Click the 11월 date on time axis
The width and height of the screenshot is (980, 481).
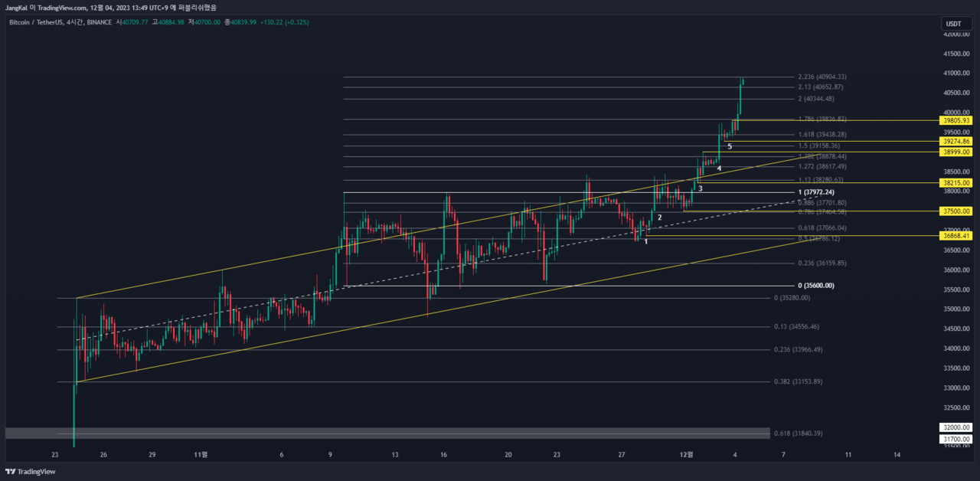click(201, 454)
